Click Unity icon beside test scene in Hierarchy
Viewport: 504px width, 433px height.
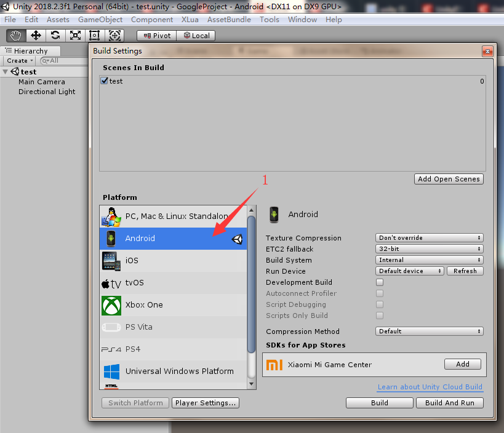[15, 71]
